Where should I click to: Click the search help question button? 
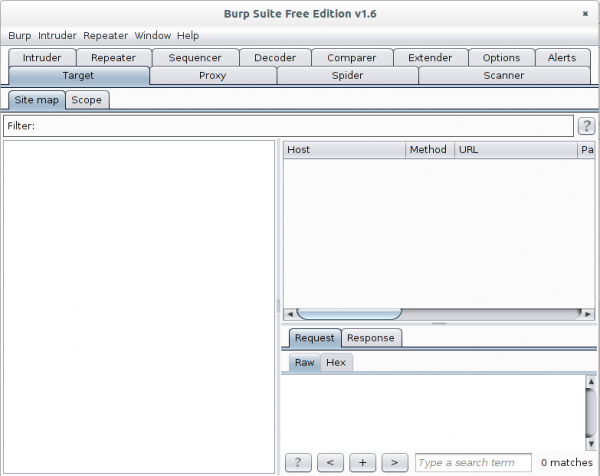[298, 463]
